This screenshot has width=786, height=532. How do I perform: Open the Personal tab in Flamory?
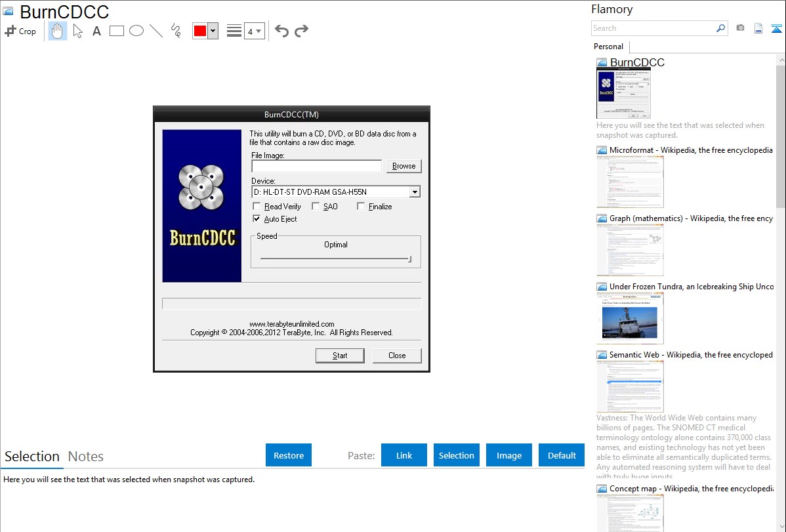608,47
